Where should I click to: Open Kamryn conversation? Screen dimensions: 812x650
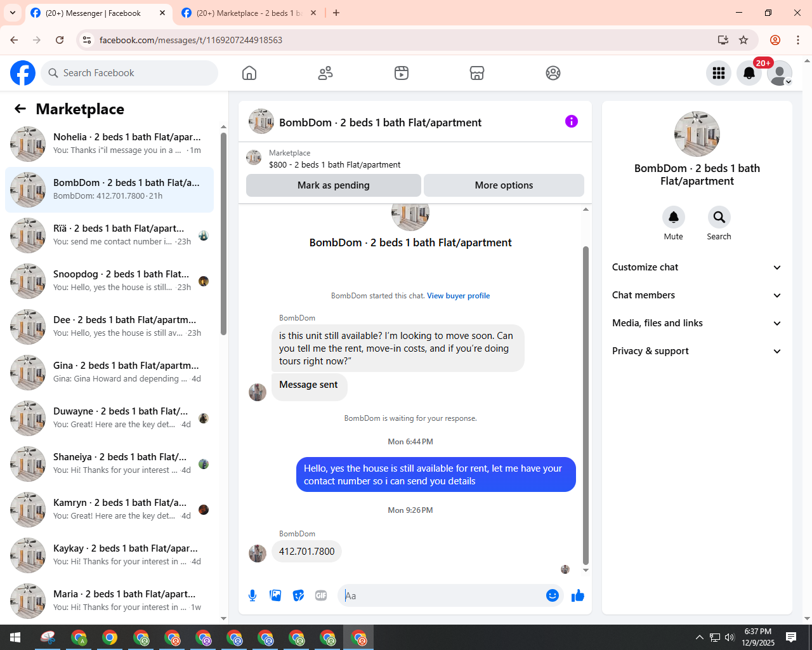pos(109,510)
